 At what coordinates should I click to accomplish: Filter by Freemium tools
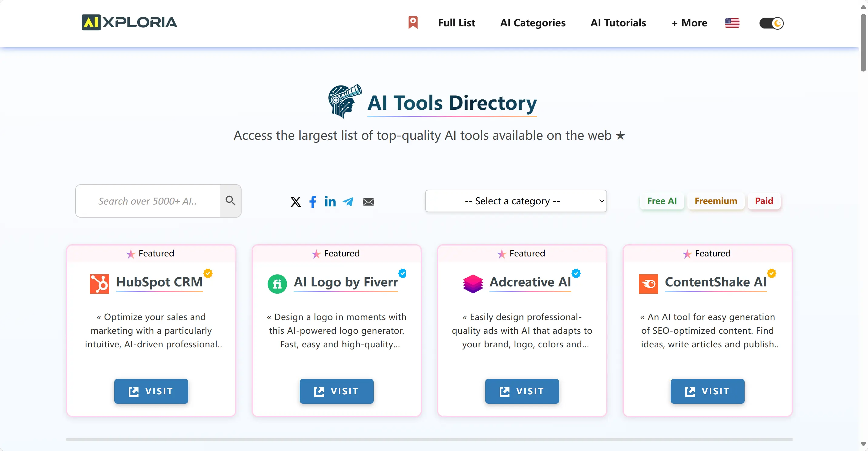pyautogui.click(x=716, y=201)
